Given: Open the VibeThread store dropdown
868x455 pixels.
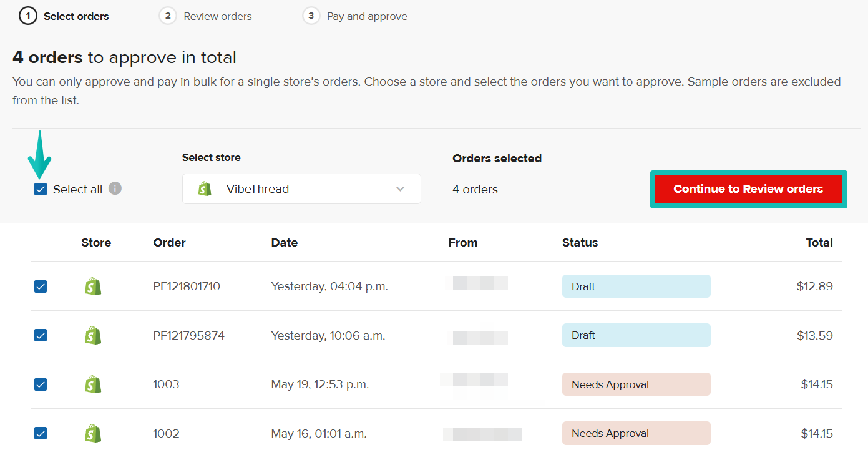Looking at the screenshot, I should 301,189.
